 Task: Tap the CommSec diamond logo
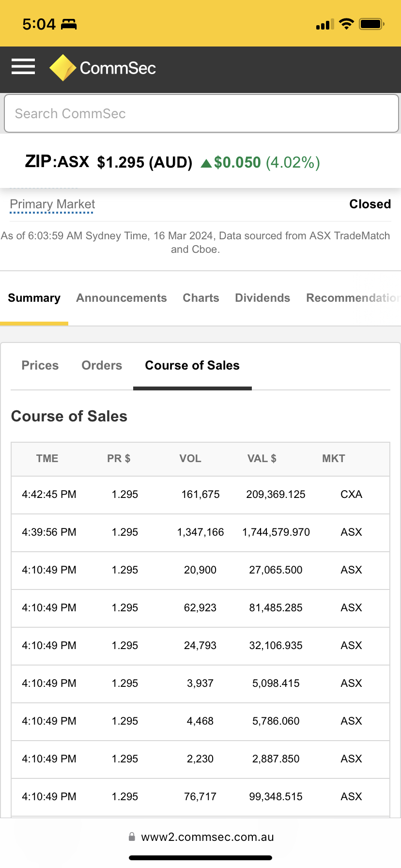click(x=62, y=68)
